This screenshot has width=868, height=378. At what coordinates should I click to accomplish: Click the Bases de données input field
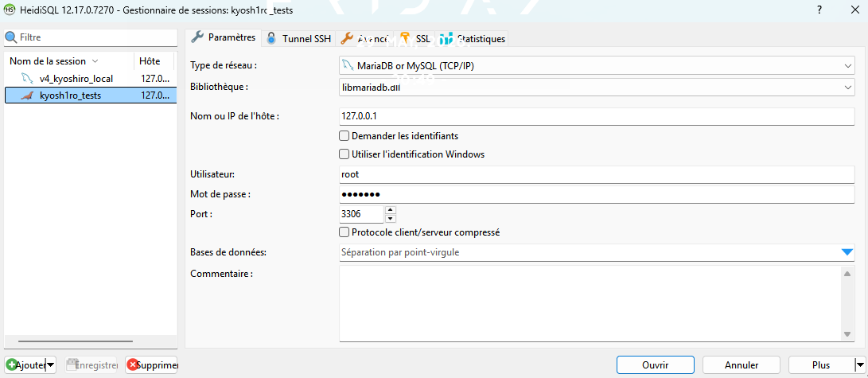[x=589, y=252]
